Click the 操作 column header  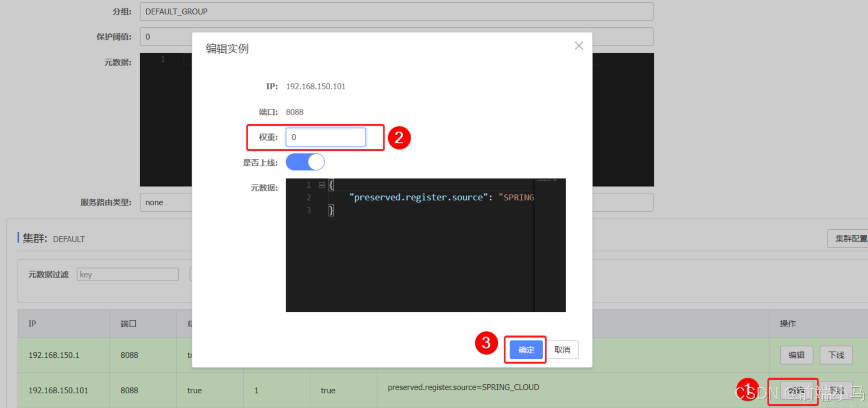pyautogui.click(x=788, y=324)
